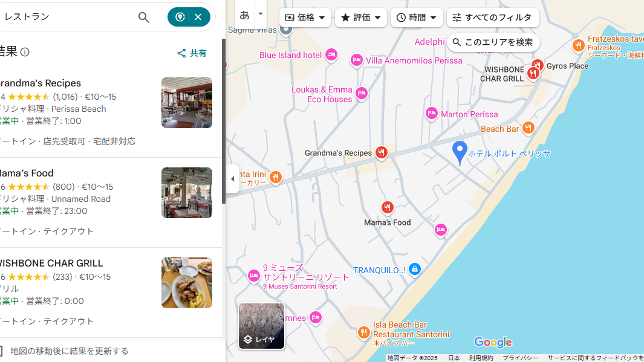Click the results info icon

tap(25, 52)
